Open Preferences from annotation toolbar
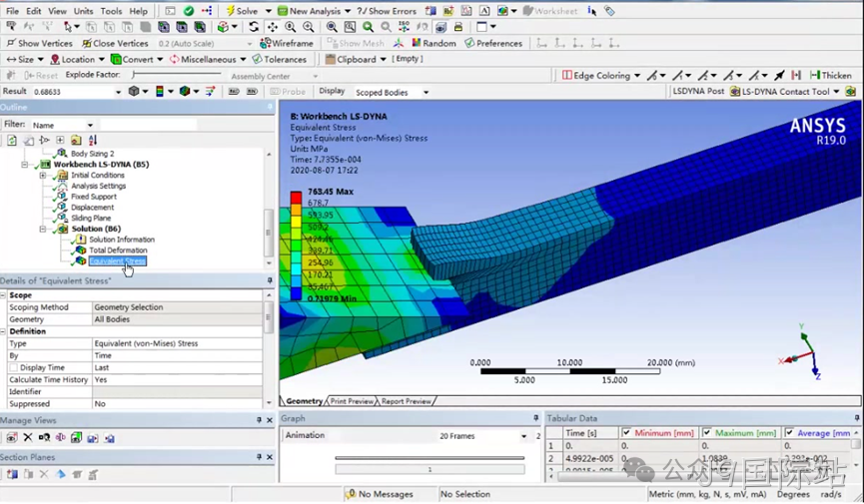864x504 pixels. coord(493,43)
